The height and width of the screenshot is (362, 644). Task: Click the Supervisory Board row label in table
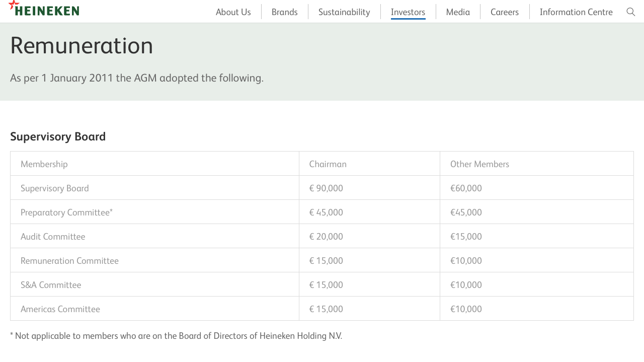(x=55, y=188)
